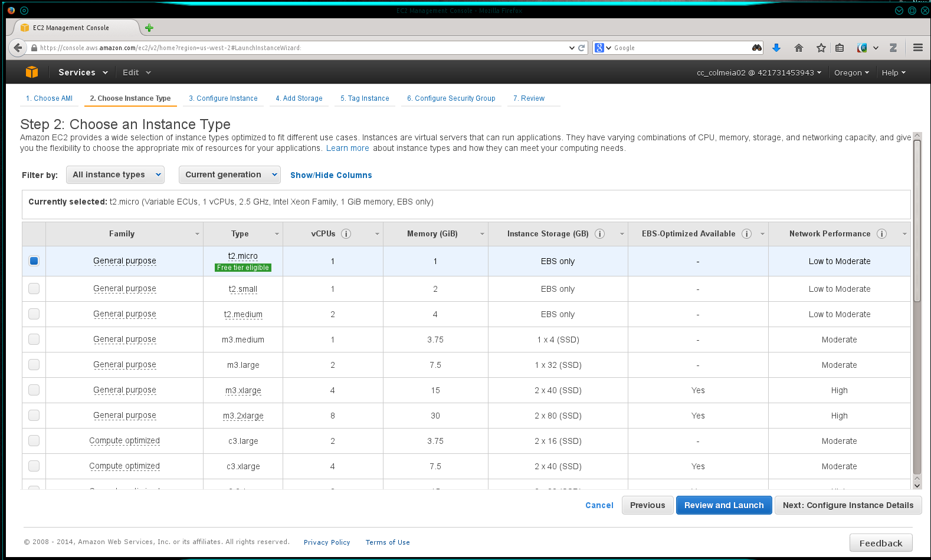Click the site lock icon in address bar
The image size is (931, 560).
pyautogui.click(x=34, y=48)
